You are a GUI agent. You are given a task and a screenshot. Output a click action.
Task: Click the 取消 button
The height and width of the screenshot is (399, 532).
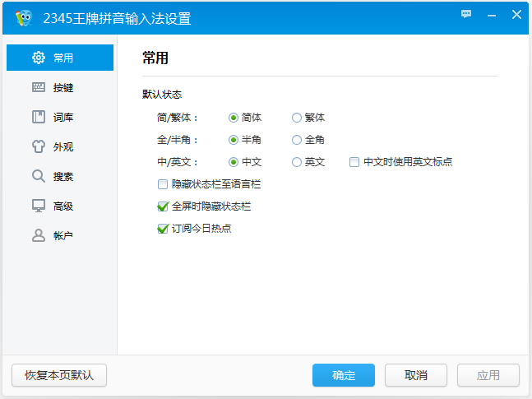(x=416, y=375)
